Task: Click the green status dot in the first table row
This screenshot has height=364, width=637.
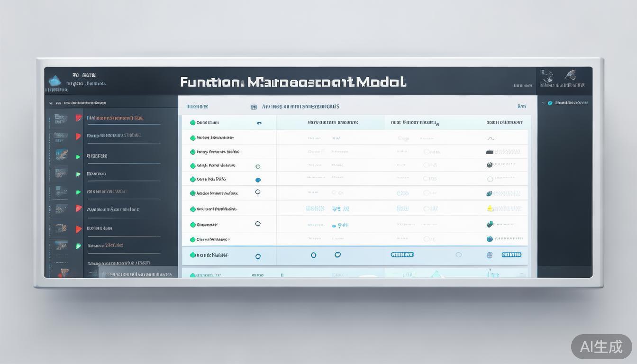Action: pos(192,122)
